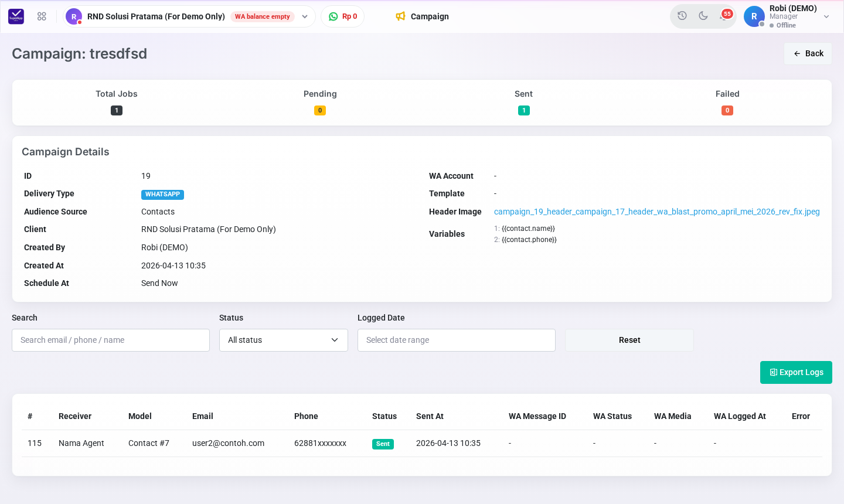Click the Sent At column header
This screenshot has height=504, width=844.
(x=430, y=416)
